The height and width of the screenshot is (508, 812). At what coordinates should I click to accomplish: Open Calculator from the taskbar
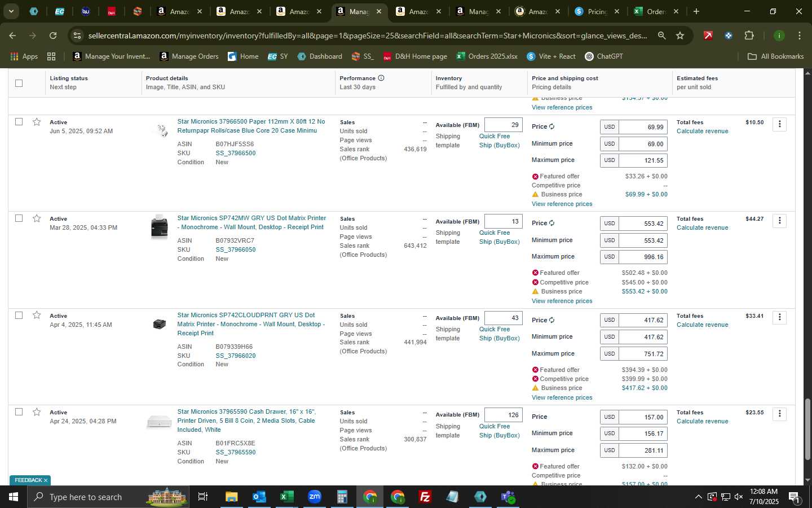click(342, 497)
